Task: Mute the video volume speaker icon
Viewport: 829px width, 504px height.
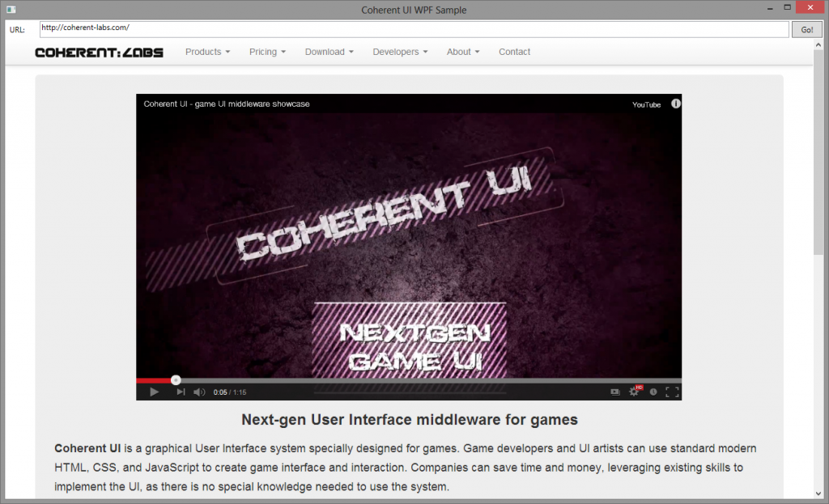Action: (199, 392)
